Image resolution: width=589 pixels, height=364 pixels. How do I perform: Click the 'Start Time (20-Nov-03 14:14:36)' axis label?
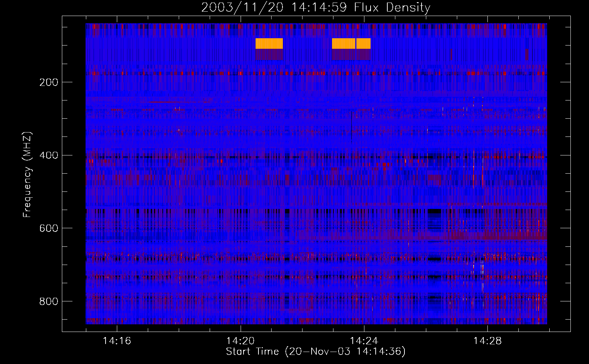pyautogui.click(x=316, y=352)
